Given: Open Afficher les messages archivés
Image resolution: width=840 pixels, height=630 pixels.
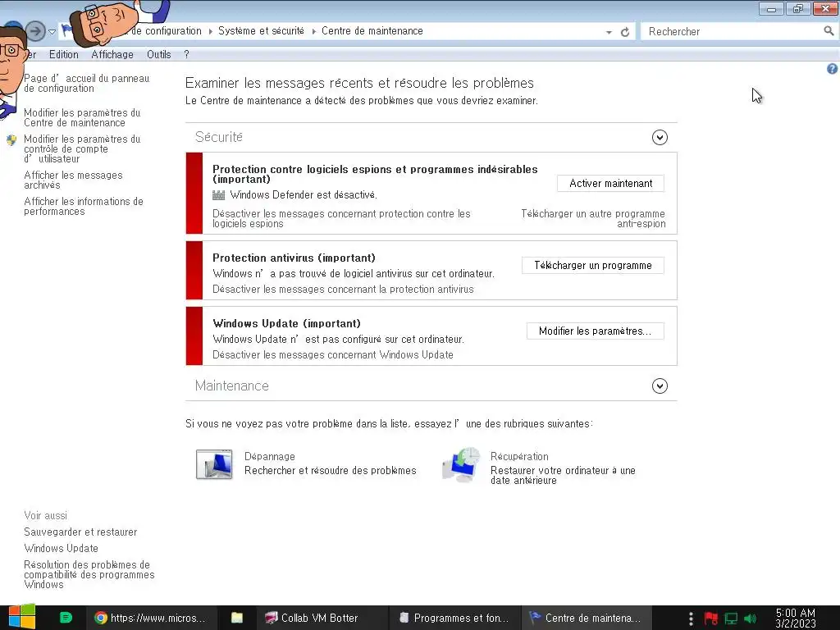Looking at the screenshot, I should pyautogui.click(x=73, y=180).
